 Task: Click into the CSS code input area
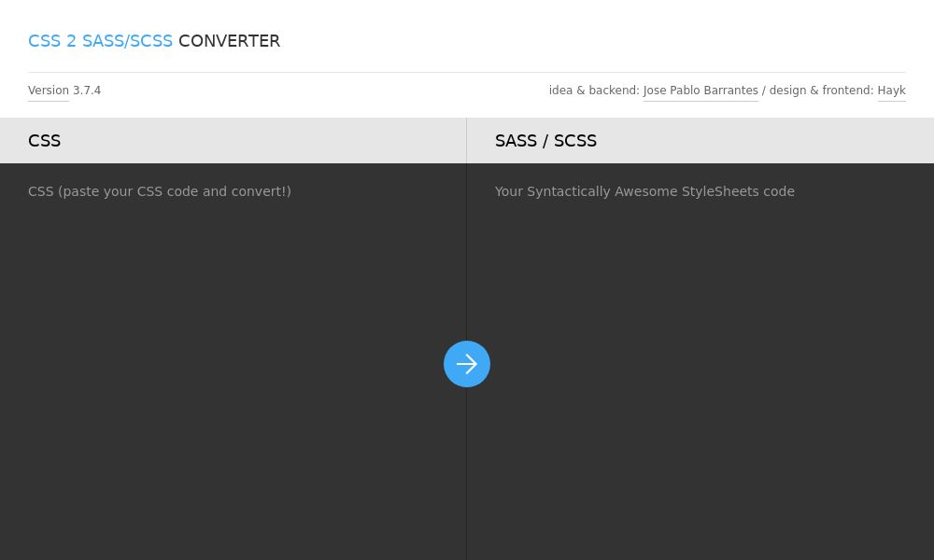(233, 361)
